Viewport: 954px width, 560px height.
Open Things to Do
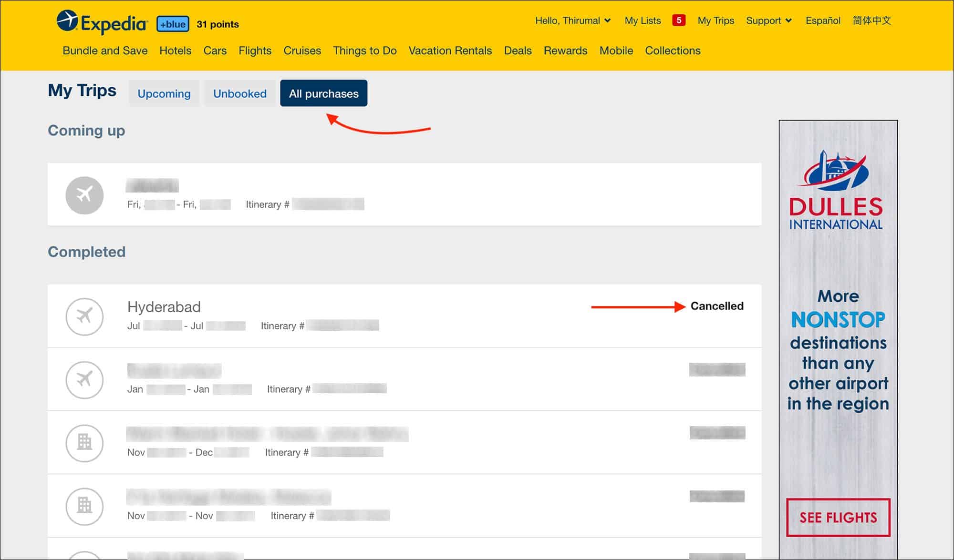click(364, 51)
